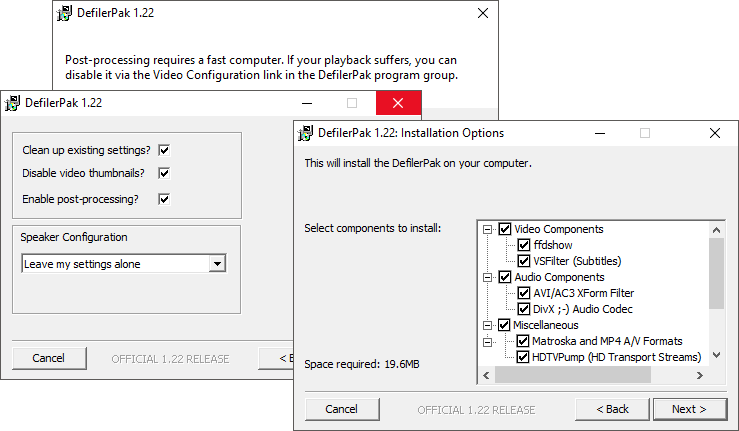The image size is (739, 431).
Task: Click scroll up arrow in components list
Action: click(x=716, y=230)
